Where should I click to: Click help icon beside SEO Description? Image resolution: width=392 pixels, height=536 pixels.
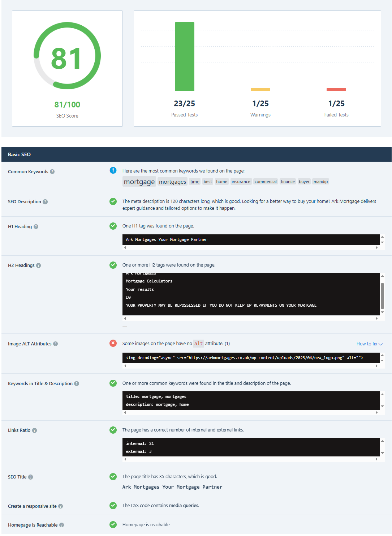click(x=45, y=202)
